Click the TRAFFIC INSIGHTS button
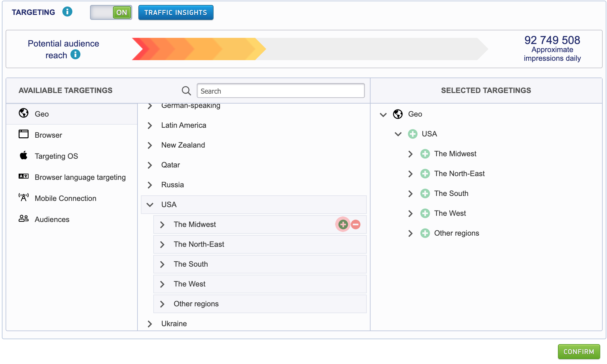 [x=175, y=12]
